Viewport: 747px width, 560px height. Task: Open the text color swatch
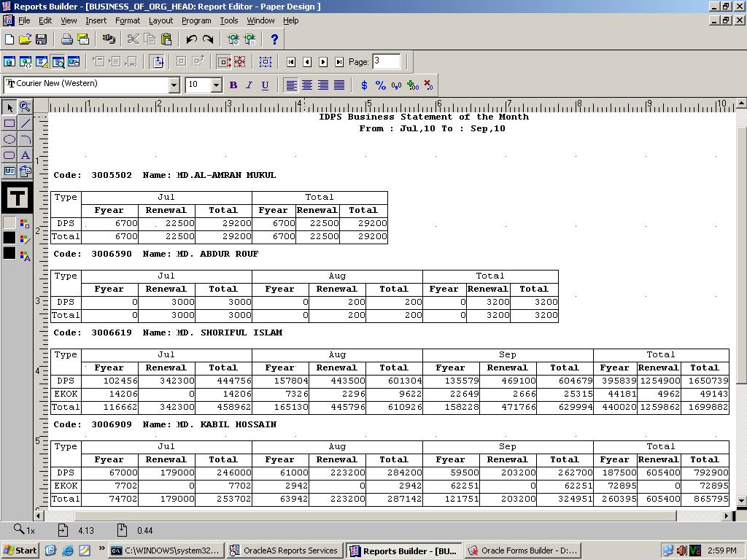[x=9, y=254]
